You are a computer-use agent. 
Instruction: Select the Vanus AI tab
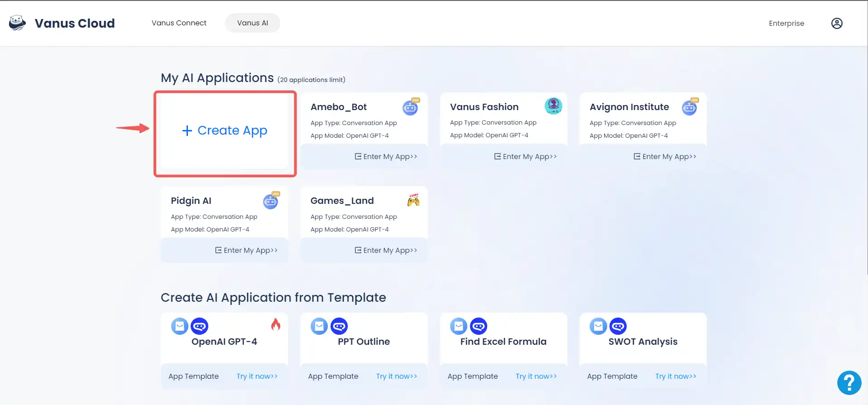click(x=253, y=23)
